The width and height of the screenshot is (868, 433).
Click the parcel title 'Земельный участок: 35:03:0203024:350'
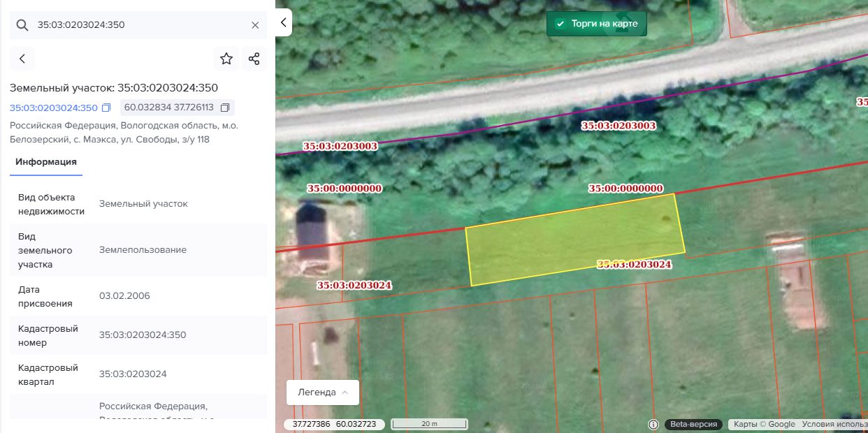(x=114, y=88)
